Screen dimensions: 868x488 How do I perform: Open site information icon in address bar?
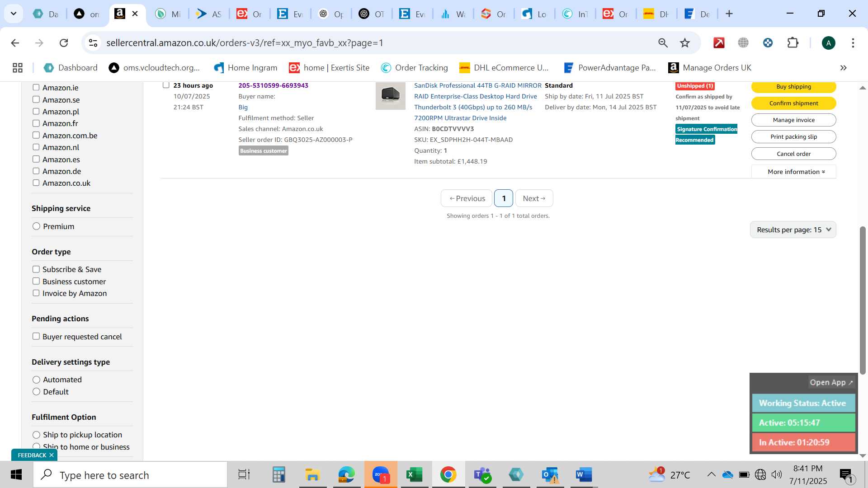click(93, 43)
